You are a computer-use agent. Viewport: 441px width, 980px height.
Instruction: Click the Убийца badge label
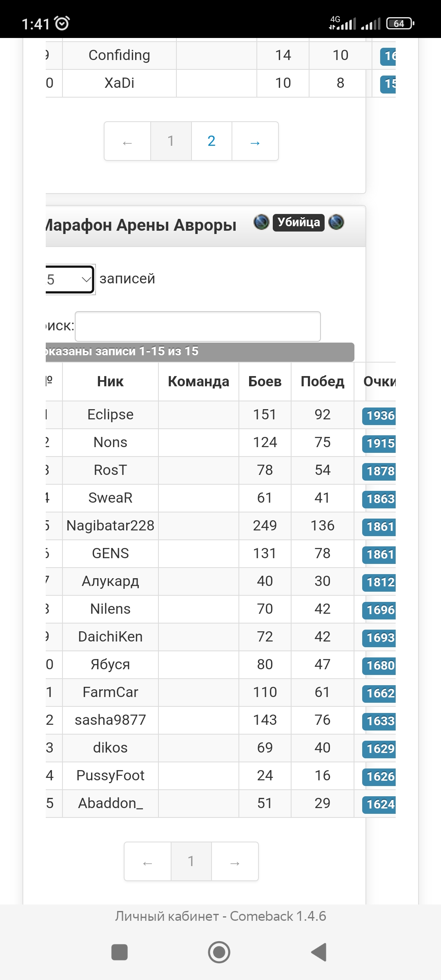pos(298,222)
